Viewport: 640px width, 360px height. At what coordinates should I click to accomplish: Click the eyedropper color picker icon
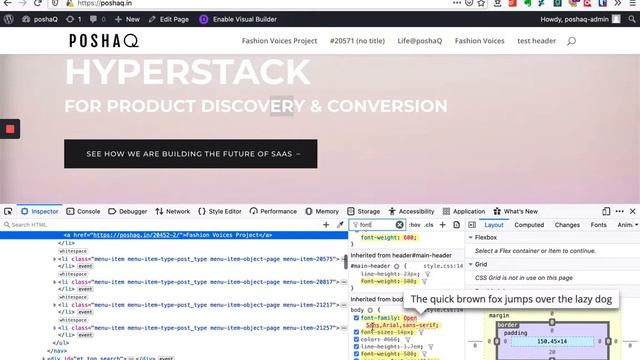(x=340, y=225)
